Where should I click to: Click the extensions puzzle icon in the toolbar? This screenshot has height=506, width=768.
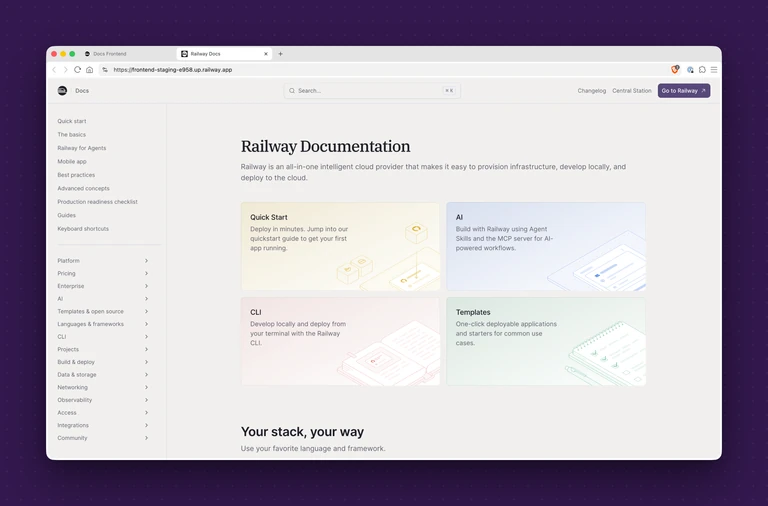pos(702,70)
